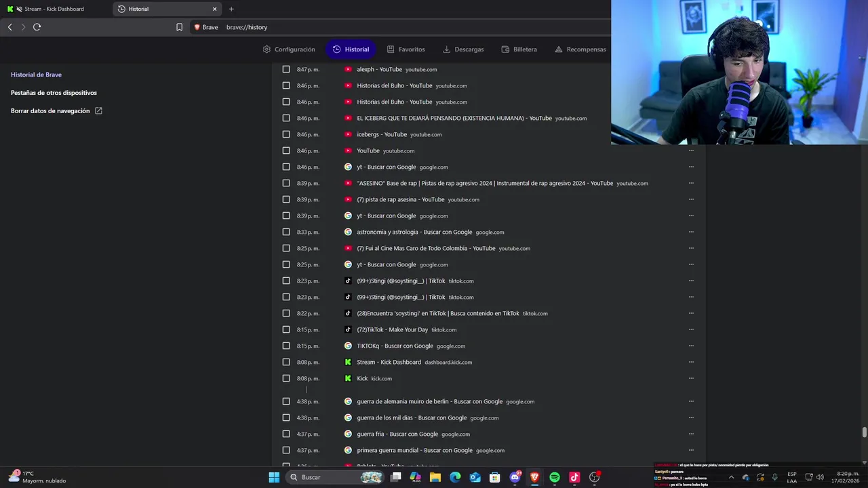The image size is (868, 488).
Task: Open a new tab with the plus button
Action: 231,9
